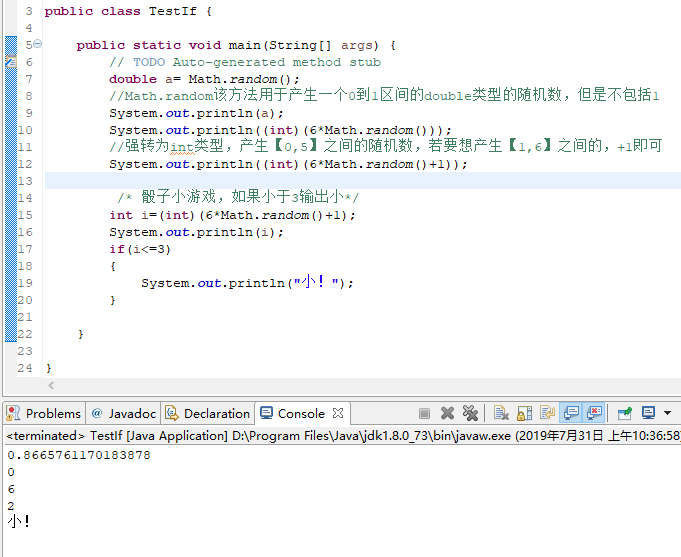Click the Javadoc @ icon
681x557 pixels.
(97, 413)
